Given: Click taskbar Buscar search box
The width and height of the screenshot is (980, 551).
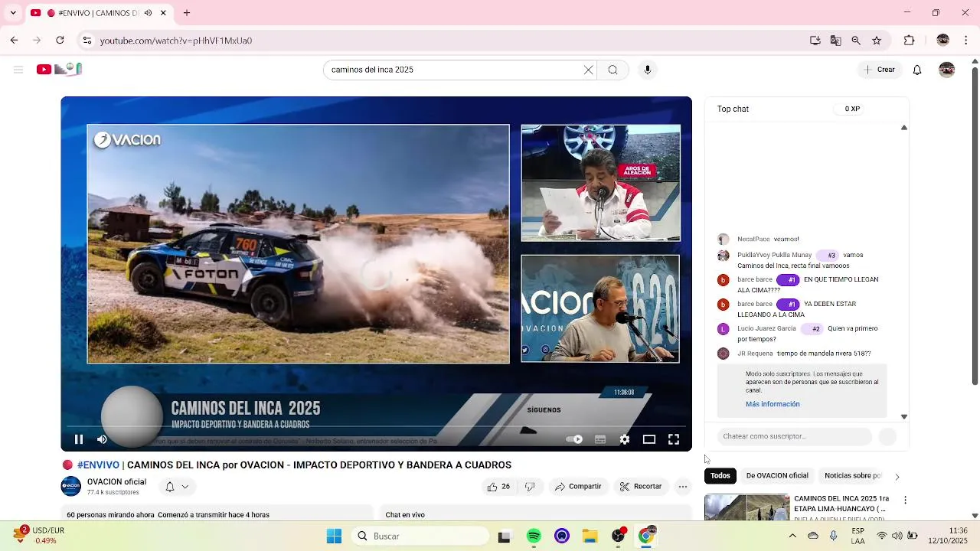Looking at the screenshot, I should pos(420,536).
